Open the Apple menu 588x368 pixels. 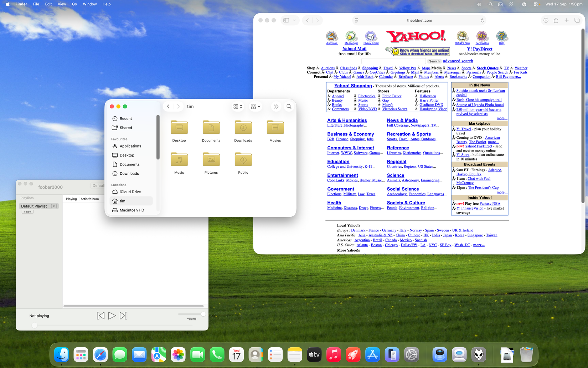point(7,4)
